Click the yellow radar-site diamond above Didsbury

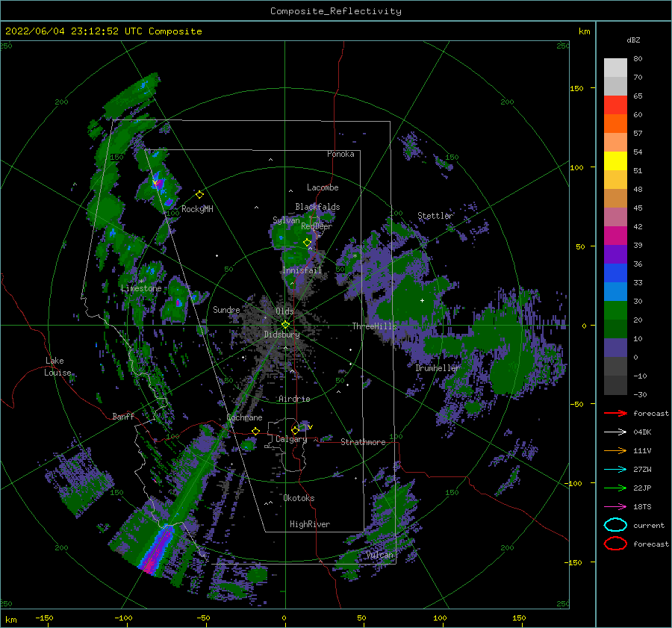click(x=285, y=325)
